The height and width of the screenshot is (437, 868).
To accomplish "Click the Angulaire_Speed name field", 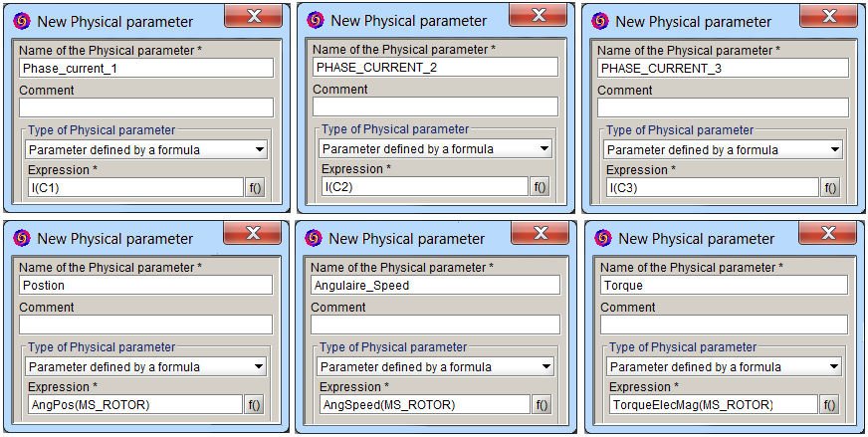I will tap(434, 286).
